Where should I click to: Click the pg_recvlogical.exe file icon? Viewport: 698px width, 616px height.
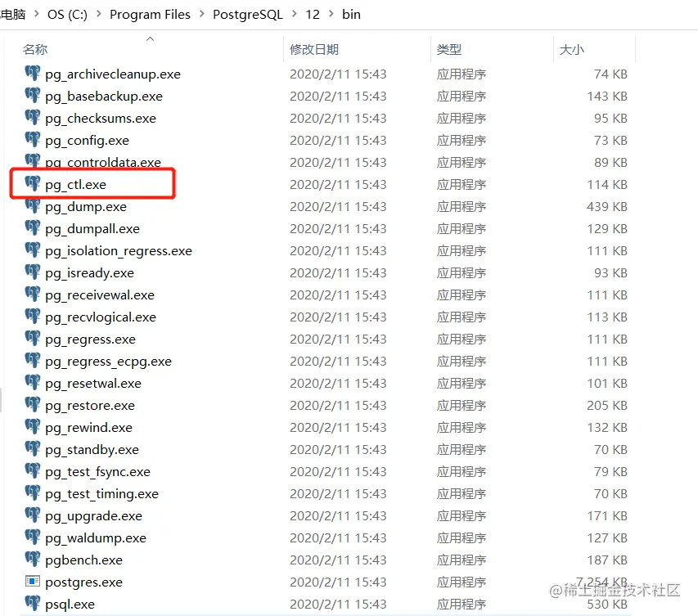(33, 316)
